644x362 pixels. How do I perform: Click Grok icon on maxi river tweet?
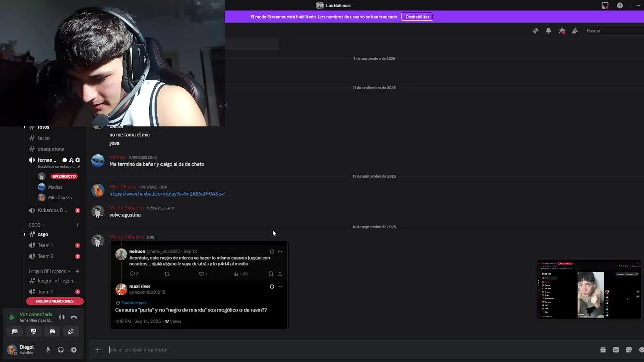(272, 287)
